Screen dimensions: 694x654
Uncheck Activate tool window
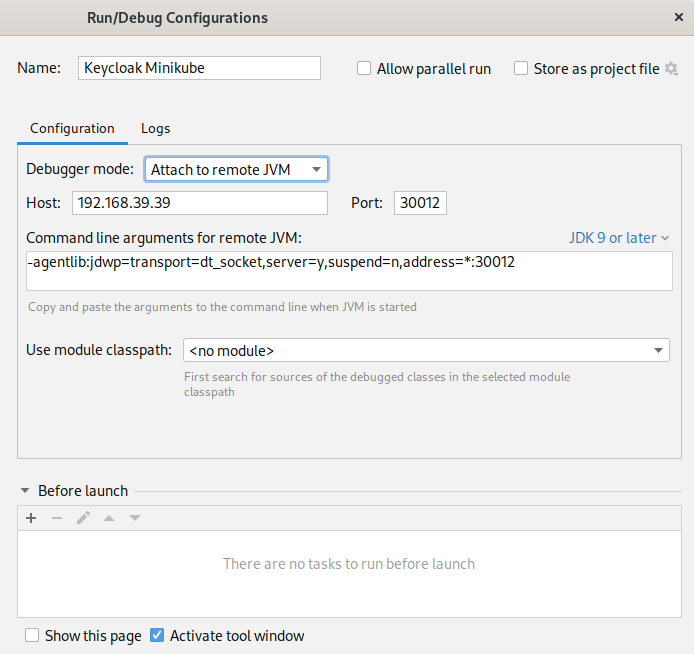click(x=157, y=635)
